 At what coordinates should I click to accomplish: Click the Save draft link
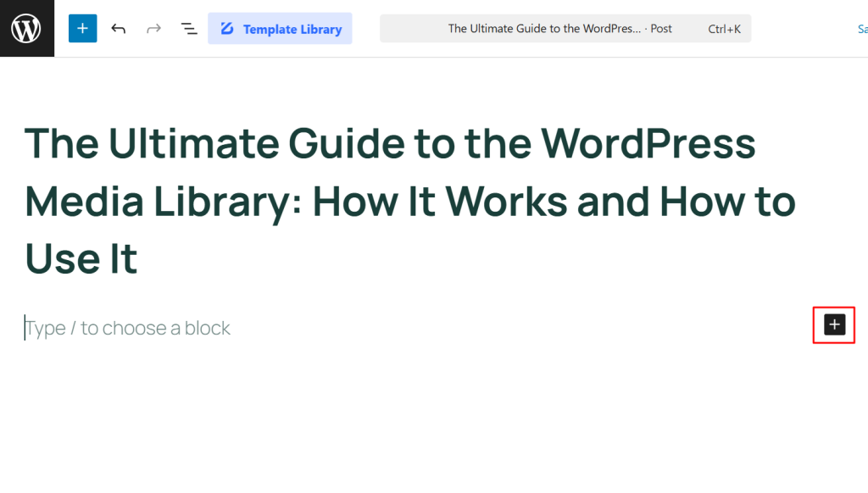coord(861,28)
